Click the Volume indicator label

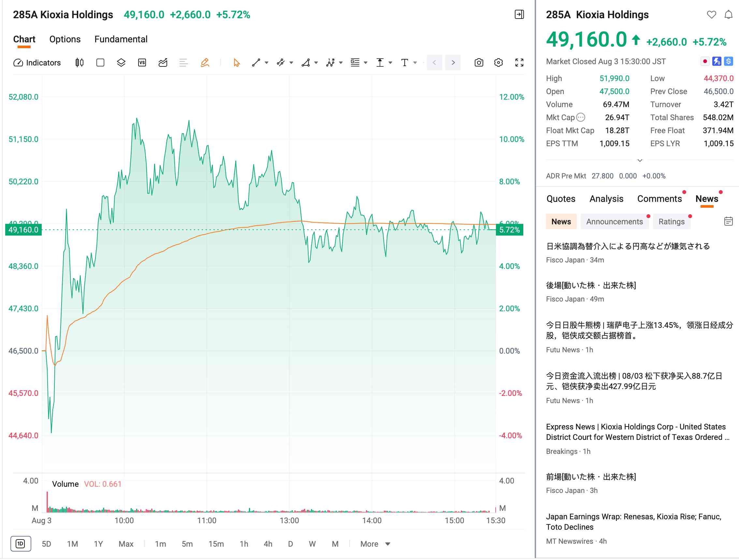pyautogui.click(x=65, y=484)
